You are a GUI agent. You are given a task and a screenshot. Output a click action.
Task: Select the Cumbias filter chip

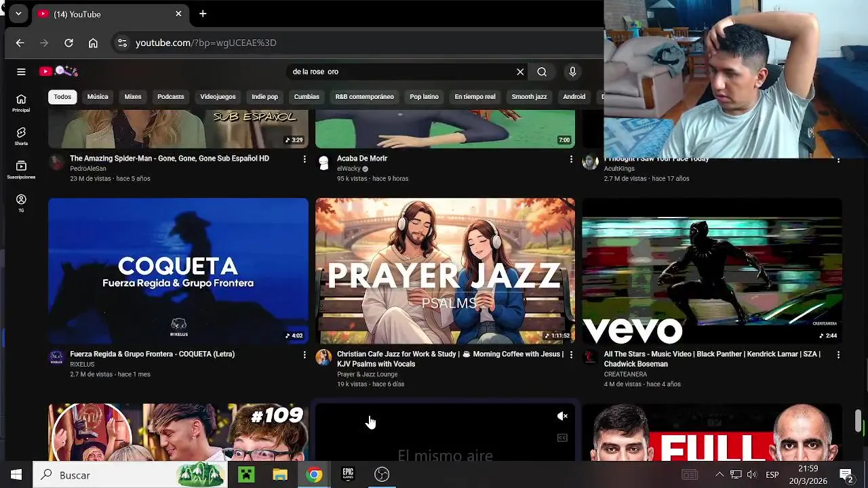pyautogui.click(x=307, y=97)
